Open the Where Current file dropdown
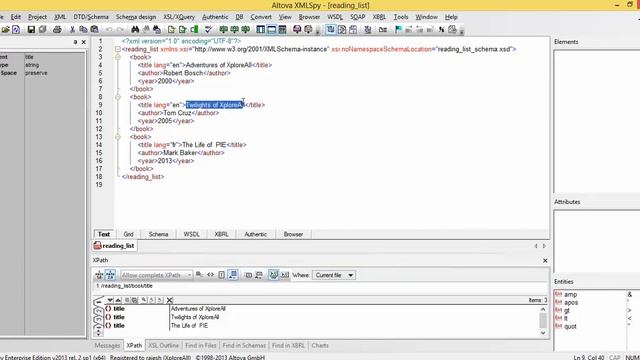The image size is (640, 360). tap(350, 275)
